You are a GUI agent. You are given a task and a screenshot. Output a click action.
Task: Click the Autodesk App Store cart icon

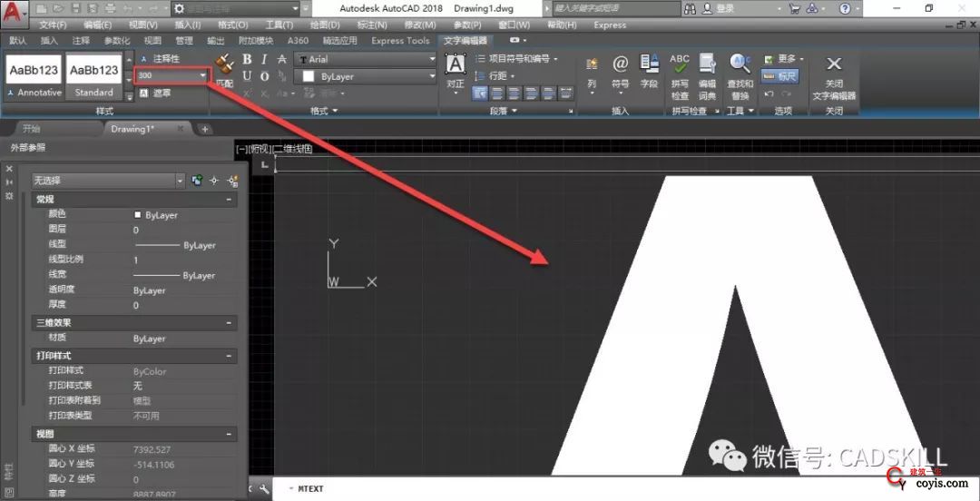[x=794, y=9]
